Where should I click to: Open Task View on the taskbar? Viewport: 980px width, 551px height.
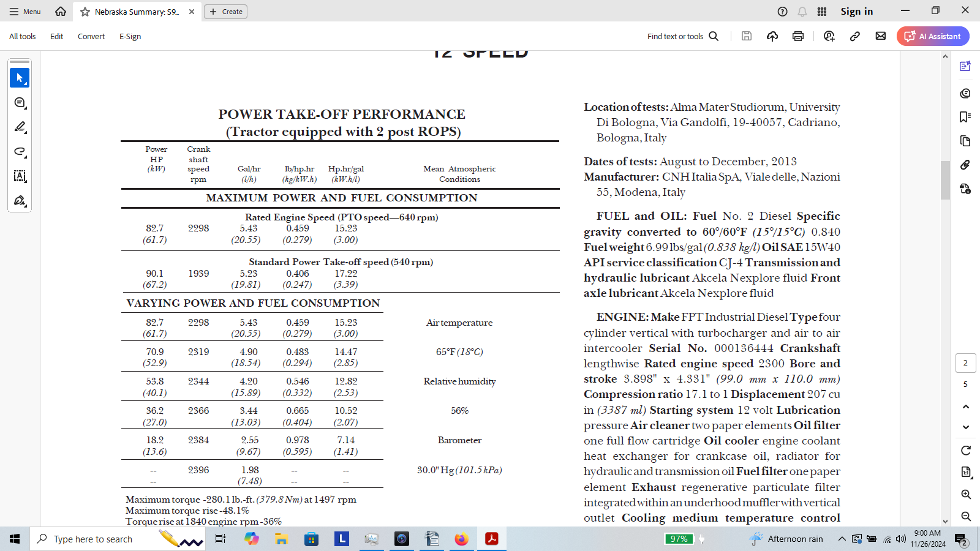tap(221, 539)
